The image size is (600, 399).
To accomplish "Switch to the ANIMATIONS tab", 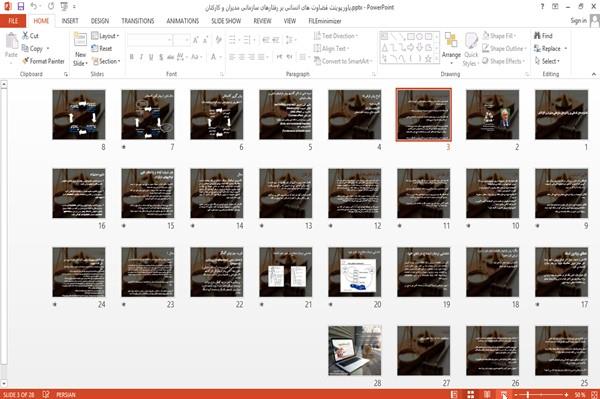I will 183,21.
